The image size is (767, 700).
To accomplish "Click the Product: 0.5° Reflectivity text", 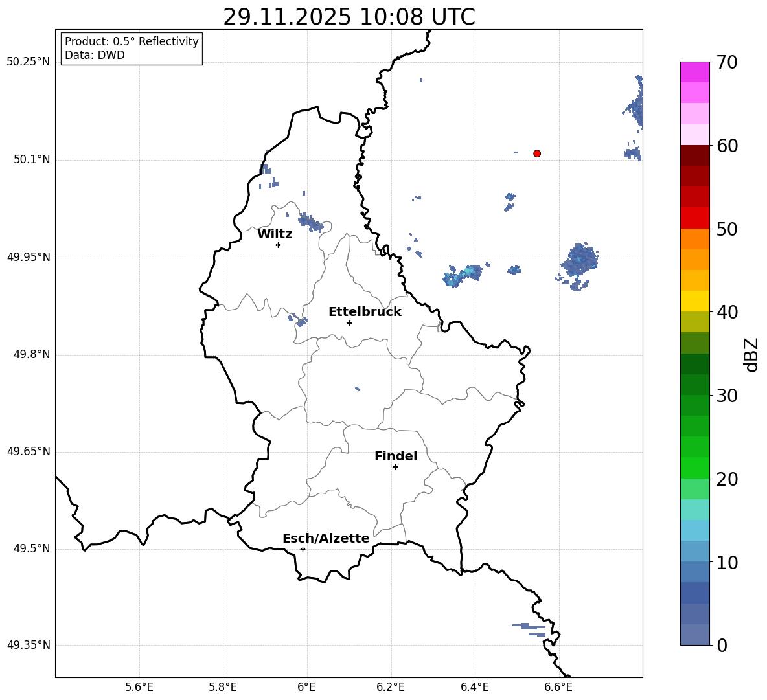I will tap(132, 41).
